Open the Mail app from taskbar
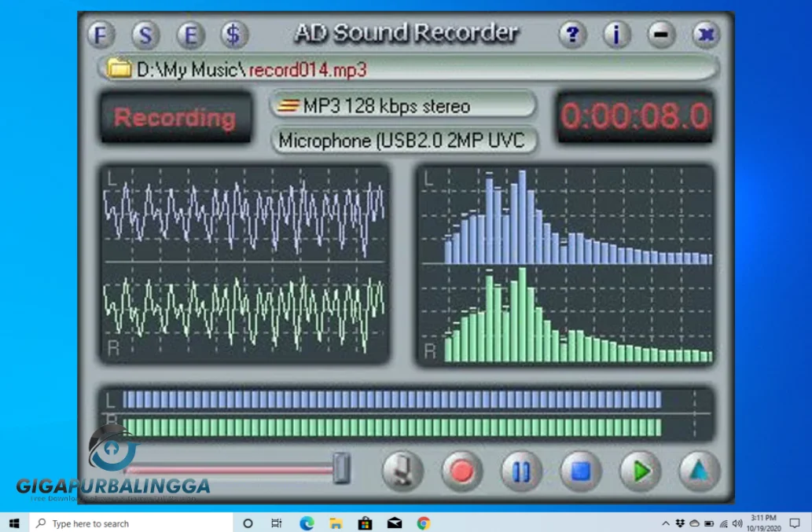 [x=395, y=523]
